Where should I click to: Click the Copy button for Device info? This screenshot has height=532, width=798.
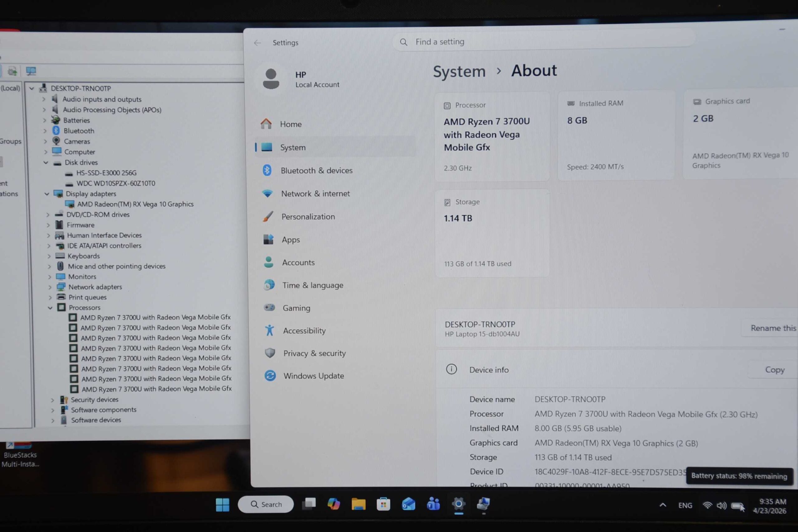pyautogui.click(x=774, y=370)
